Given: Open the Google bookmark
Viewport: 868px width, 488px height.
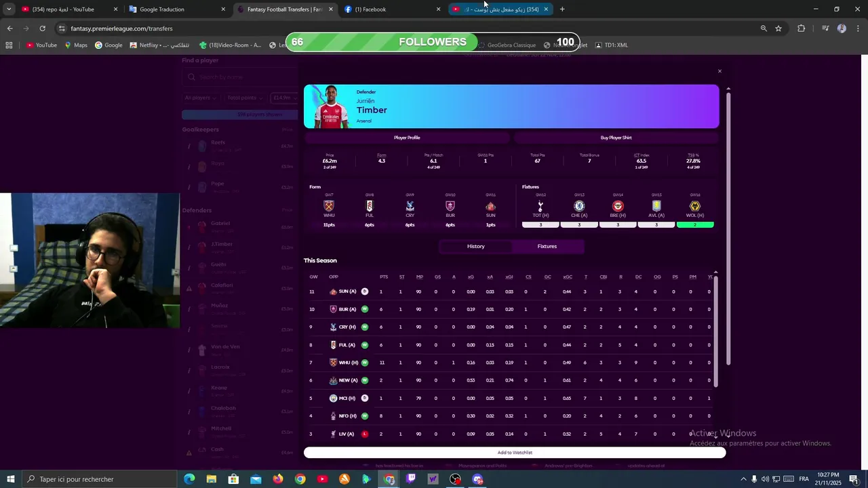Looking at the screenshot, I should (x=108, y=45).
